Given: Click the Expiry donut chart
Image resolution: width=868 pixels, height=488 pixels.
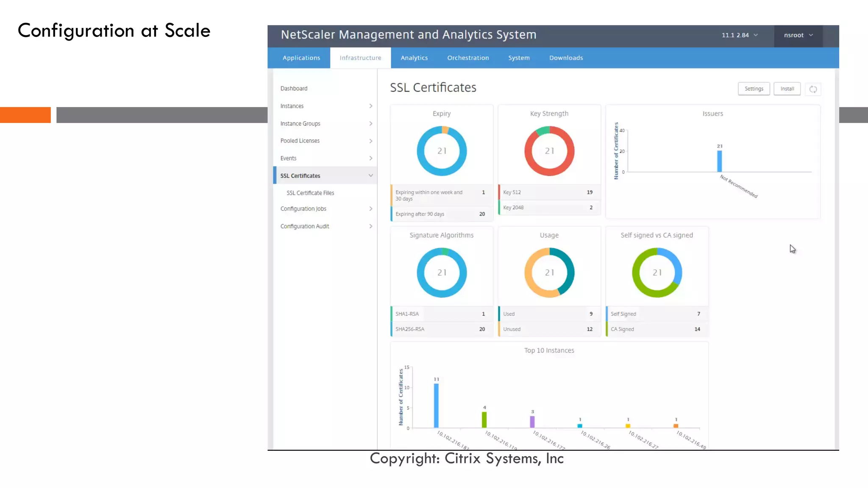Looking at the screenshot, I should coord(442,151).
